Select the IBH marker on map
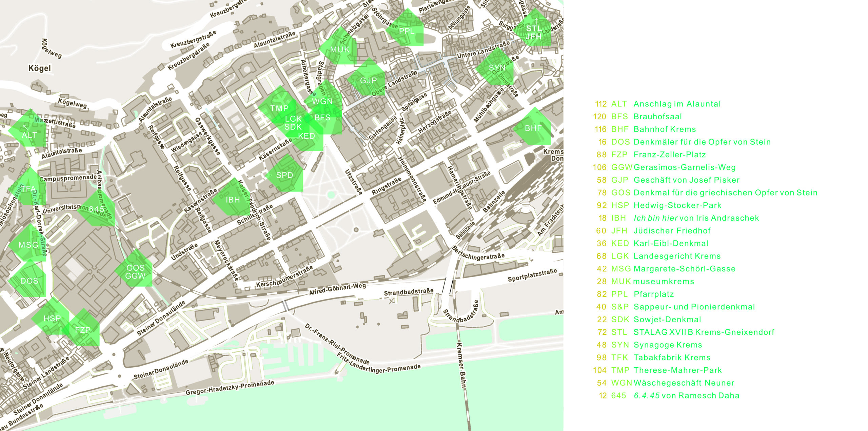Viewport: 868px width, 431px height. [233, 199]
